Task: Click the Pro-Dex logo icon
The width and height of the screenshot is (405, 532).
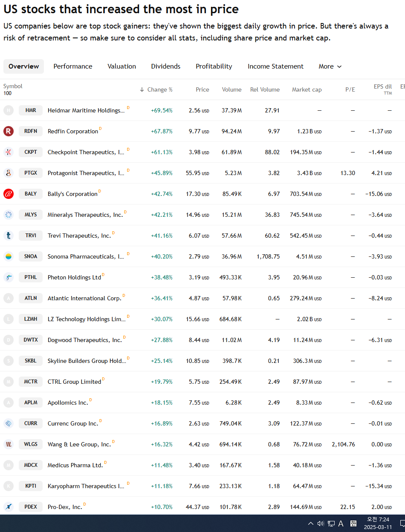Action: point(9,507)
